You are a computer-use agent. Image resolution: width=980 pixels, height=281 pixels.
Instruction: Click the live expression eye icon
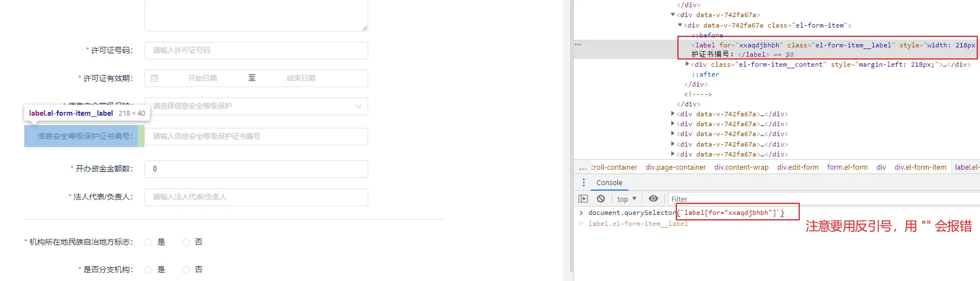point(653,199)
